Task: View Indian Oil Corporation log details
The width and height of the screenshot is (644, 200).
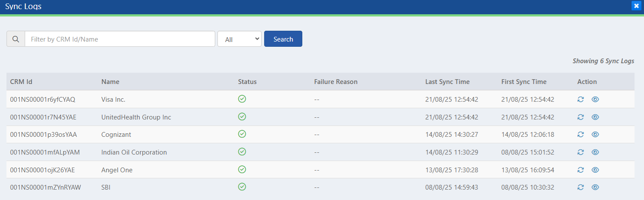Action: 595,152
